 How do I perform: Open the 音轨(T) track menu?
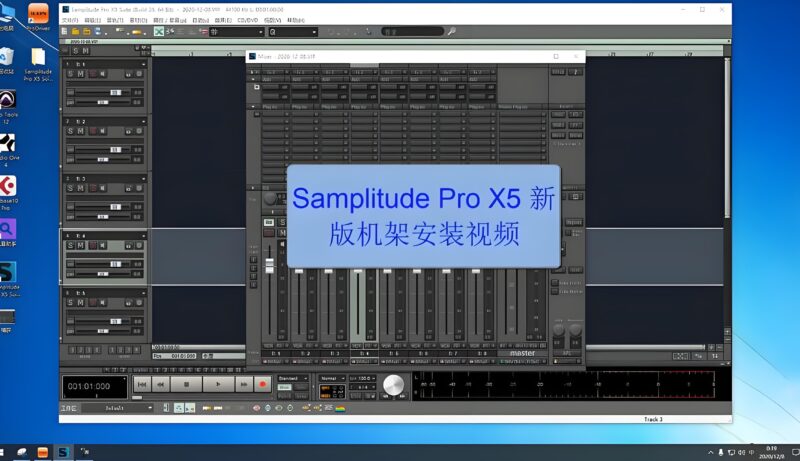[115, 20]
